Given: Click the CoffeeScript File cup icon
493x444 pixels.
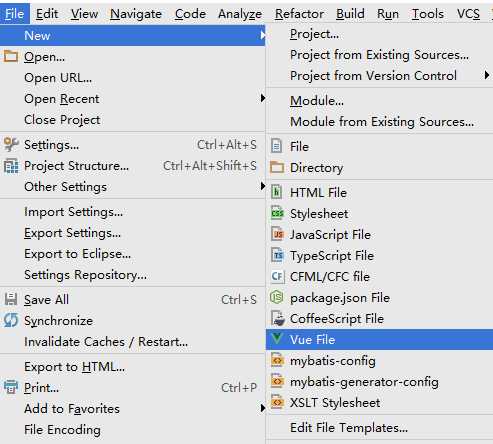Looking at the screenshot, I should point(277,318).
